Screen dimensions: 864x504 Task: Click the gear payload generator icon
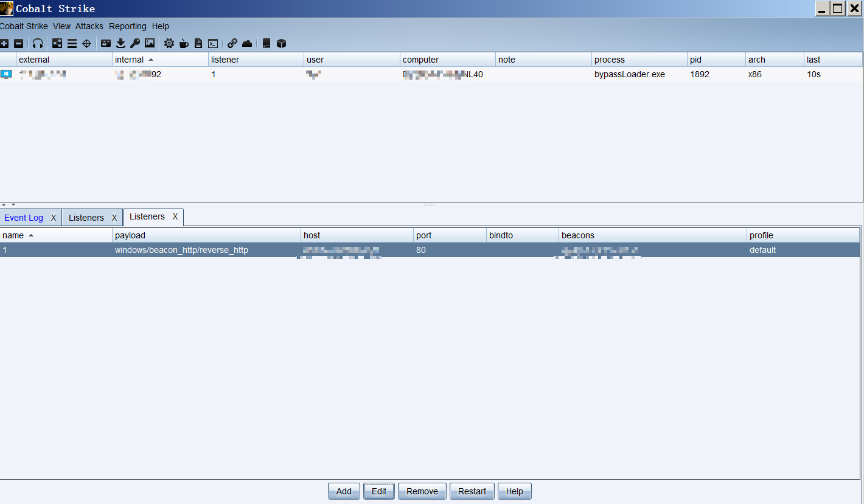tap(169, 43)
